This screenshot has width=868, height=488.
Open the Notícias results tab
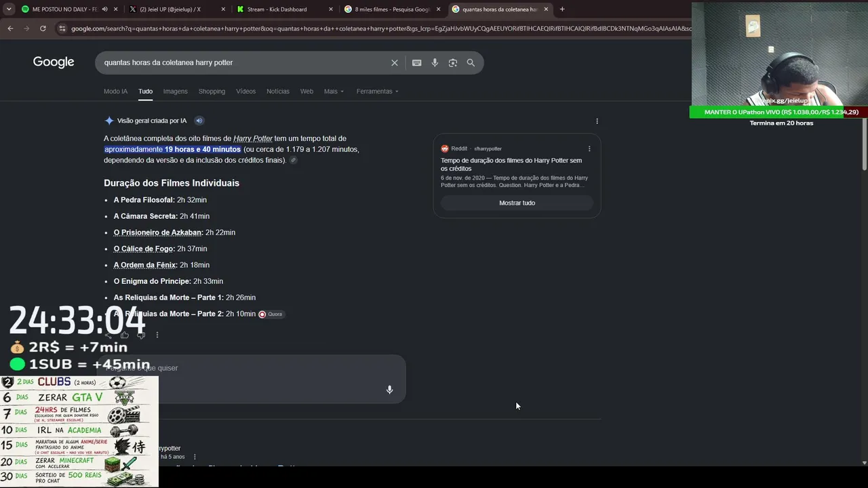(x=278, y=91)
